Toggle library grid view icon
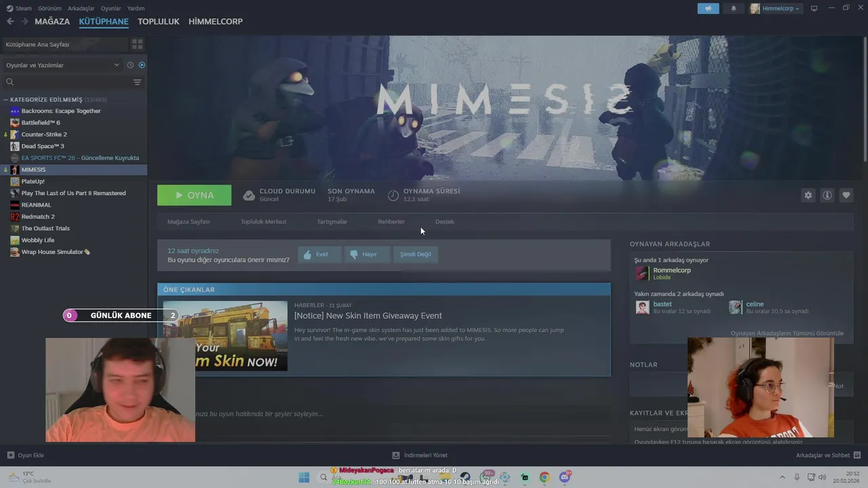This screenshot has height=488, width=868. point(137,44)
